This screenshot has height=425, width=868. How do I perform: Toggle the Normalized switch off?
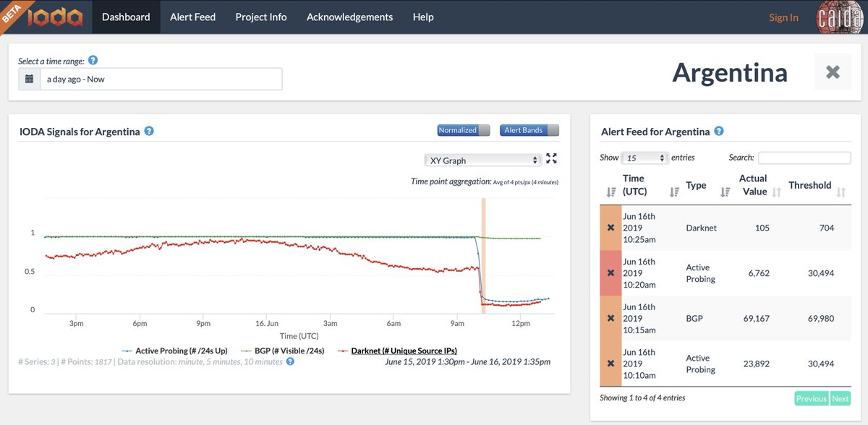(462, 130)
